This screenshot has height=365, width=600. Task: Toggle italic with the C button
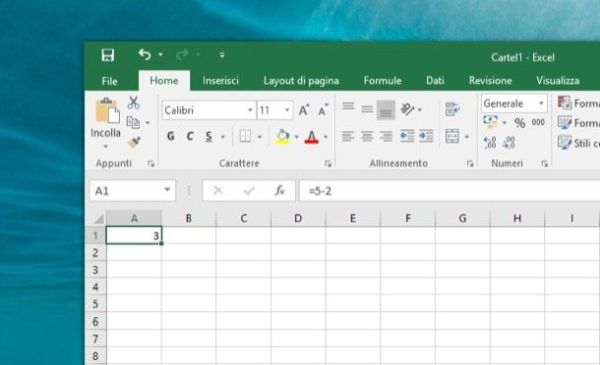[x=190, y=136]
